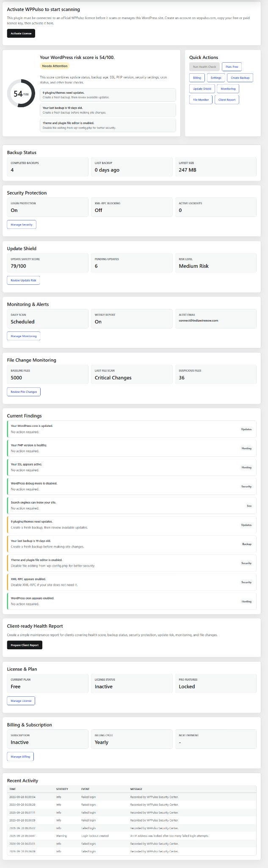The height and width of the screenshot is (868, 268).
Task: Click the Medium Risk level value
Action: click(193, 266)
